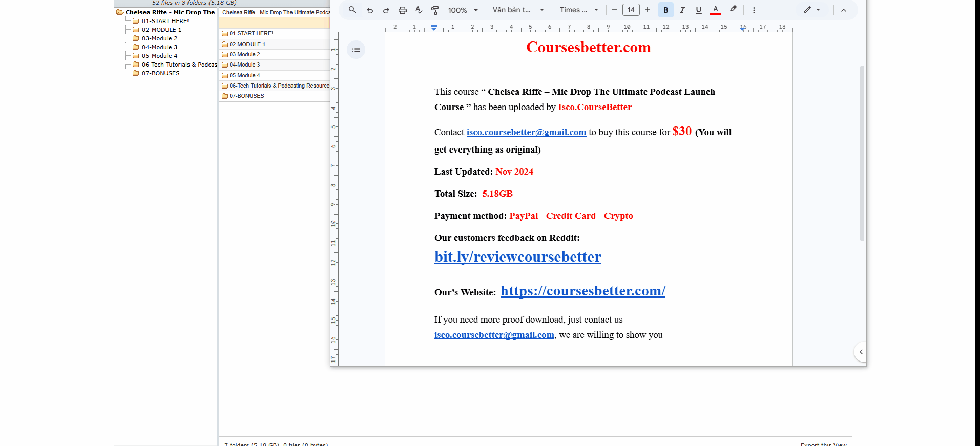The image size is (980, 446).
Task: Open the bit.ly/reviewcoursebetter link
Action: [517, 257]
